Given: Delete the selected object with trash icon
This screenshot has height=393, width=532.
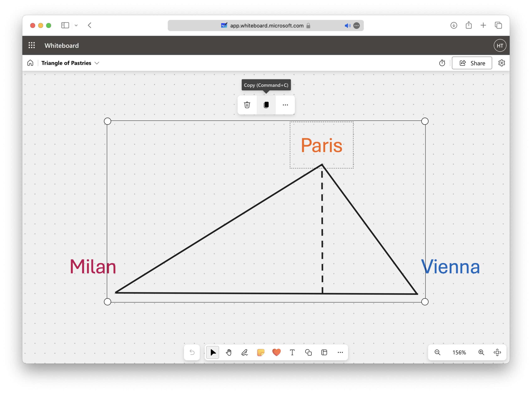Looking at the screenshot, I should coord(247,105).
